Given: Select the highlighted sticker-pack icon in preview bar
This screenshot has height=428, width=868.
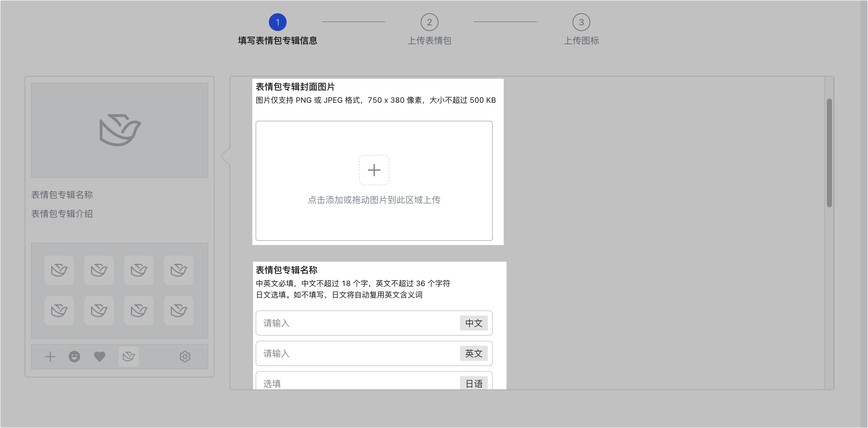Looking at the screenshot, I should click(128, 356).
